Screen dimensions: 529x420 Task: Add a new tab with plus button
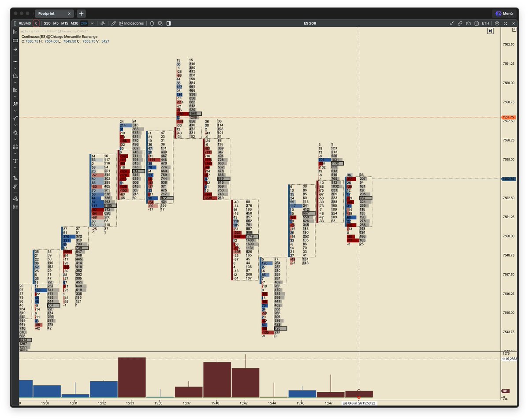(82, 14)
